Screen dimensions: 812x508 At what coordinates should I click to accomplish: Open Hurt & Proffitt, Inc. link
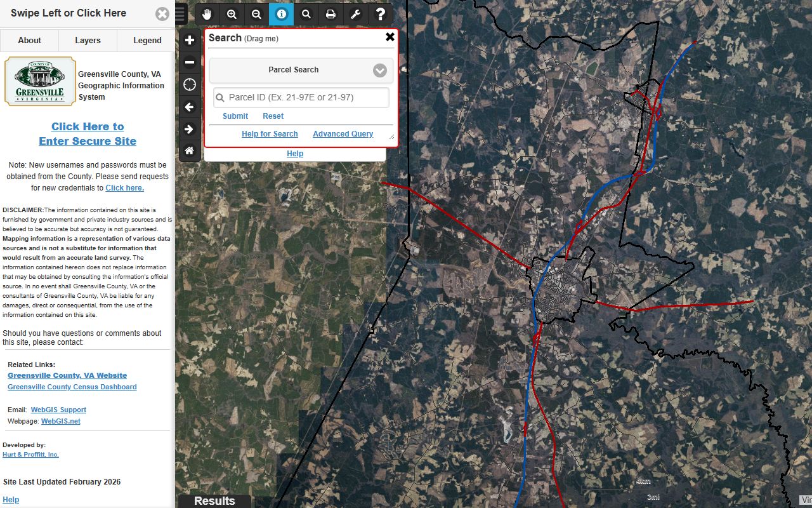click(x=30, y=455)
